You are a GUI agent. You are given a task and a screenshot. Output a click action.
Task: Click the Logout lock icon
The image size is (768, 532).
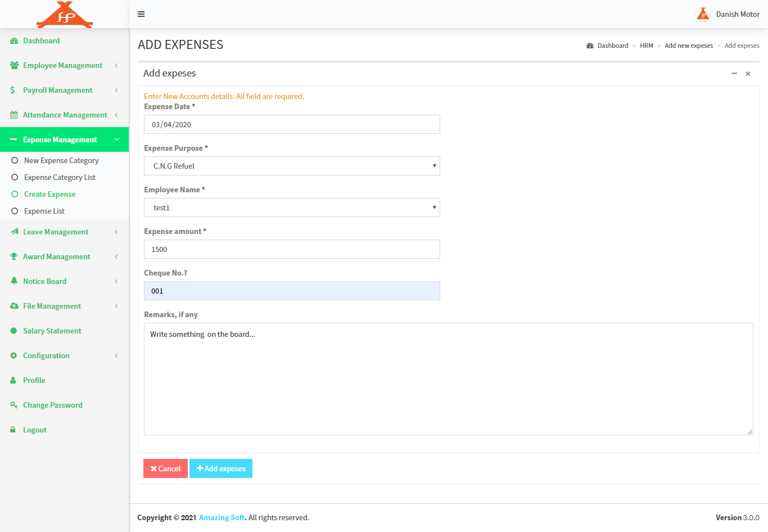[13, 430]
